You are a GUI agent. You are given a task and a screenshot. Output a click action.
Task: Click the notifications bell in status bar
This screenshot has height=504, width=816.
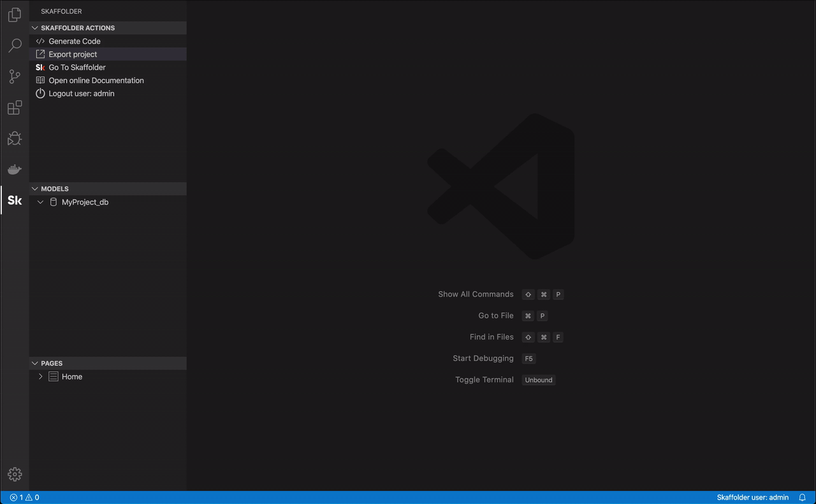tap(803, 498)
